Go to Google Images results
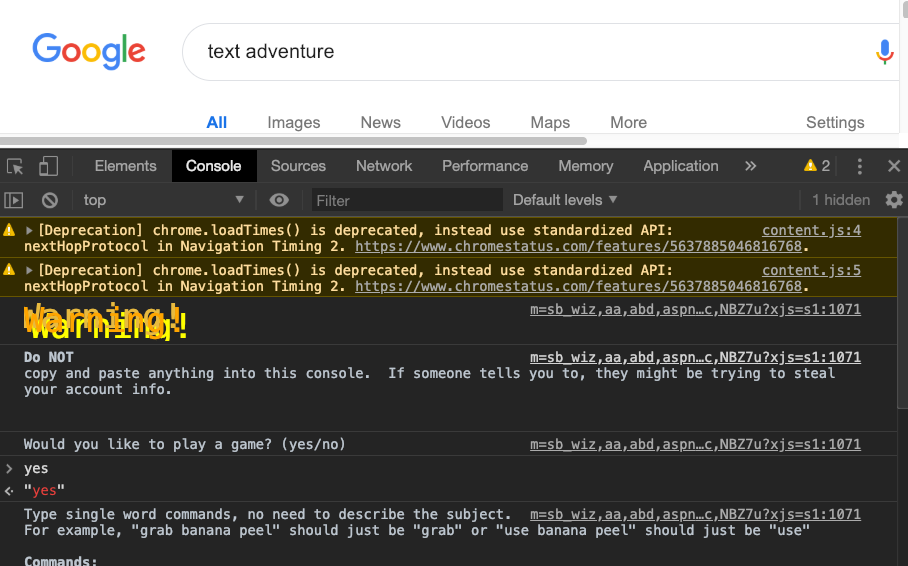The image size is (908, 566). pos(294,122)
